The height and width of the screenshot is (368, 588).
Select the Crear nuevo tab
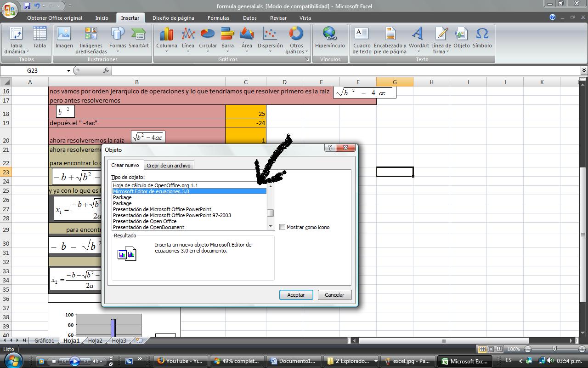[125, 165]
